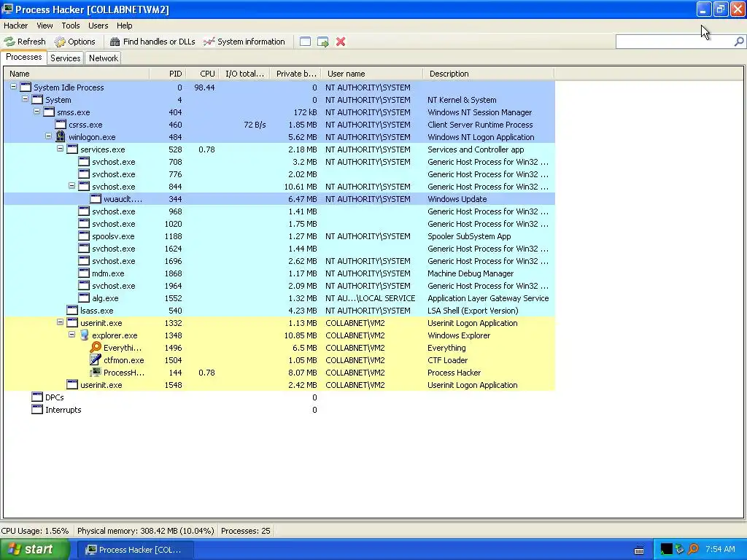
Task: Click the ctfmon.exe pen icon
Action: [x=96, y=359]
